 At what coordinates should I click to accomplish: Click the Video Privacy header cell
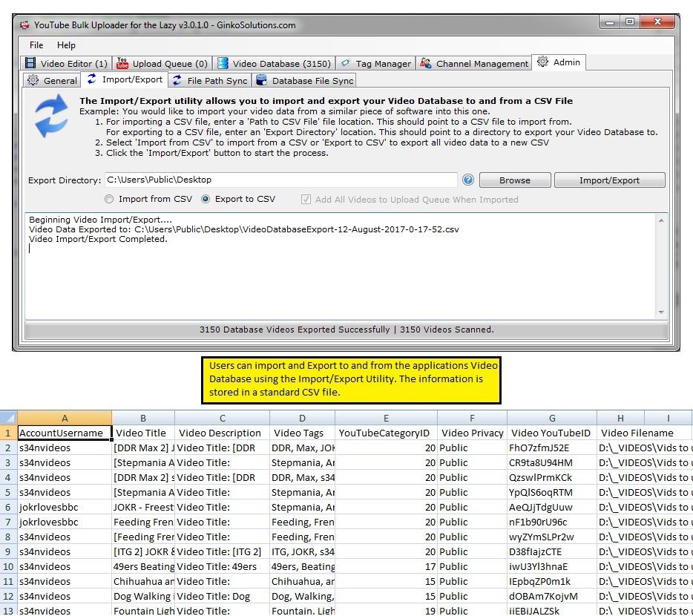[472, 433]
